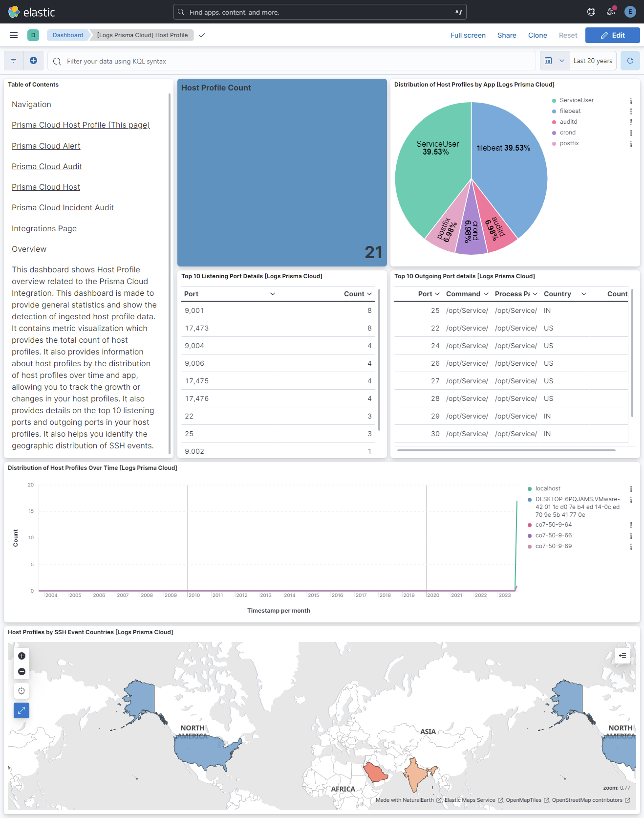Open the help menu icon
The width and height of the screenshot is (644, 818).
(x=591, y=12)
